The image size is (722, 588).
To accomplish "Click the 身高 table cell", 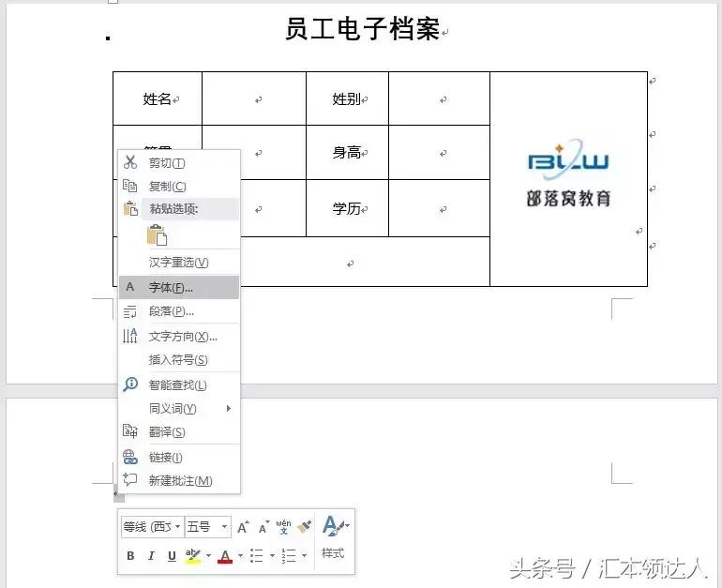I will click(347, 152).
